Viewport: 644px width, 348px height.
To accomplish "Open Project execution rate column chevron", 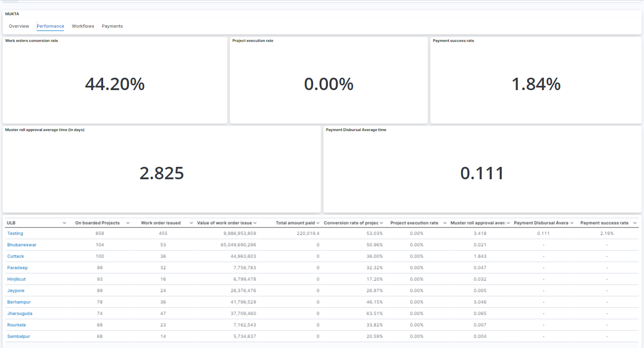I will (x=444, y=223).
